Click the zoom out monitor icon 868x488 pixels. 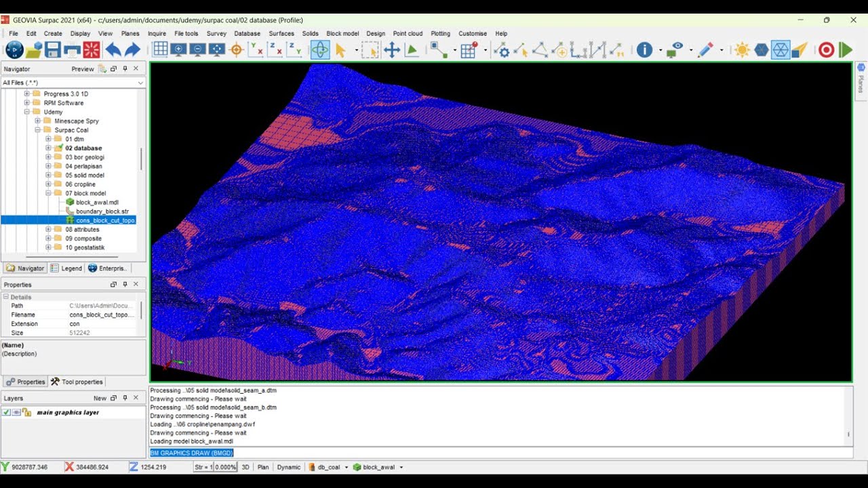198,49
